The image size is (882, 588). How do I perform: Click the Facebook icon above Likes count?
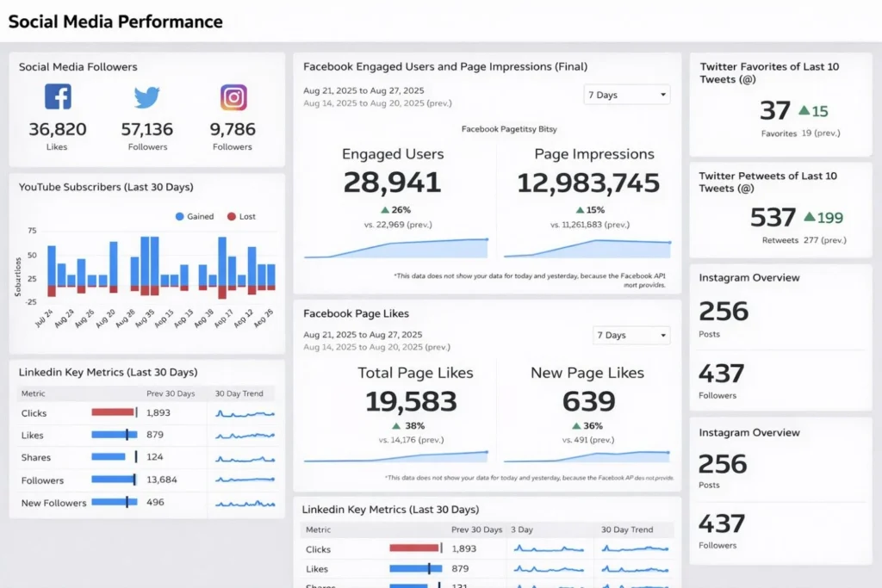point(57,98)
